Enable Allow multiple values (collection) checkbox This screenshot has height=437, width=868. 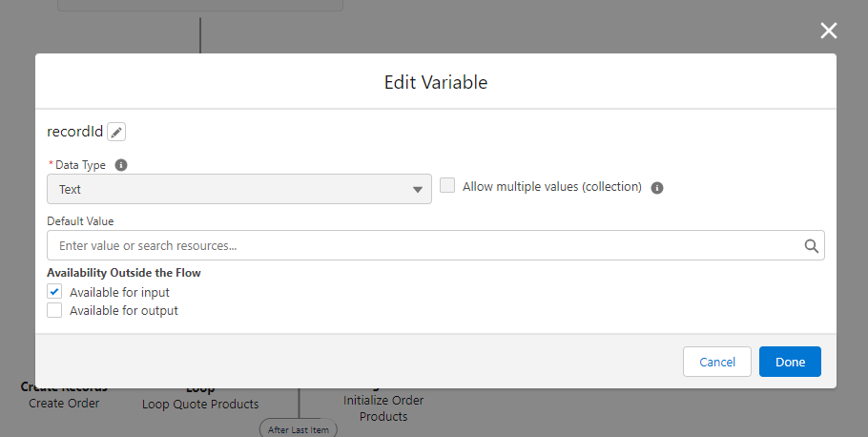[x=447, y=186]
